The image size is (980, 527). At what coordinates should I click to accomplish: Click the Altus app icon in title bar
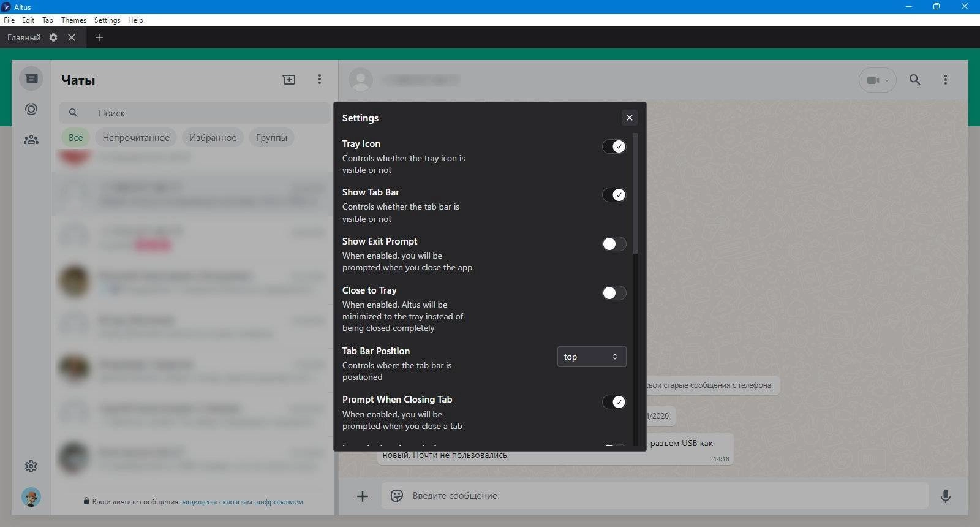pyautogui.click(x=6, y=7)
